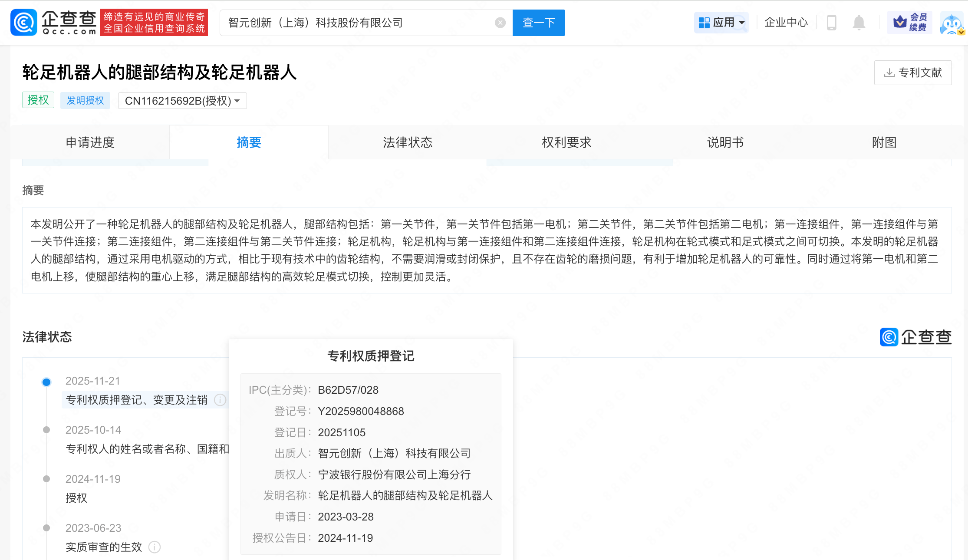
Task: Open the notifications bell icon
Action: [859, 23]
